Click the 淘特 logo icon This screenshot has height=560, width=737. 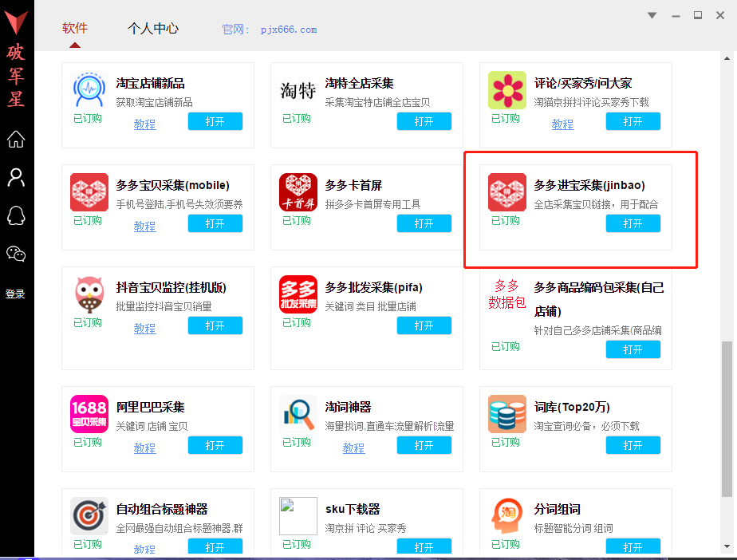pos(298,90)
